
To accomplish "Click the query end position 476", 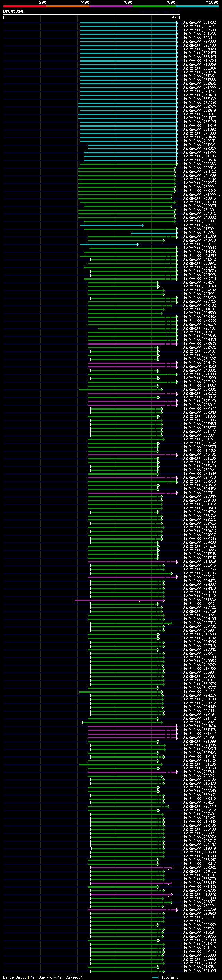I will click(175, 17).
